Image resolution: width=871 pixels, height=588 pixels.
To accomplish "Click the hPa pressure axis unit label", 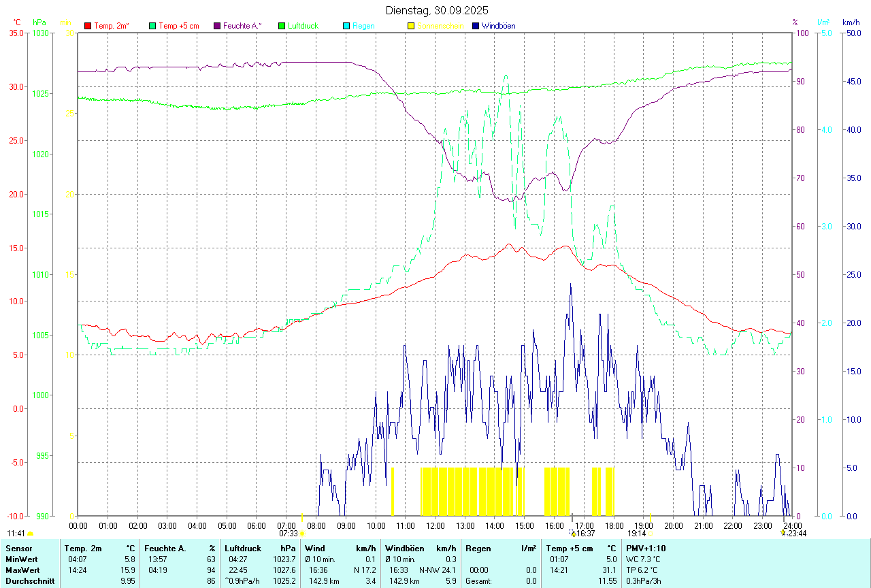I will coord(39,22).
